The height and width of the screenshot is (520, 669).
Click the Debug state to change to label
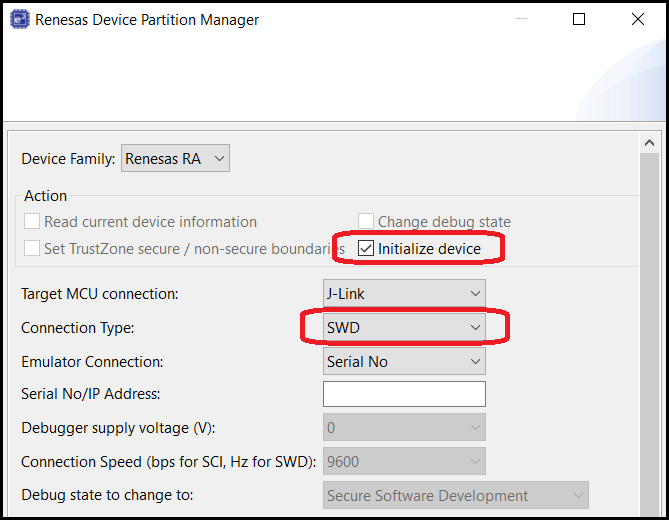tap(107, 495)
